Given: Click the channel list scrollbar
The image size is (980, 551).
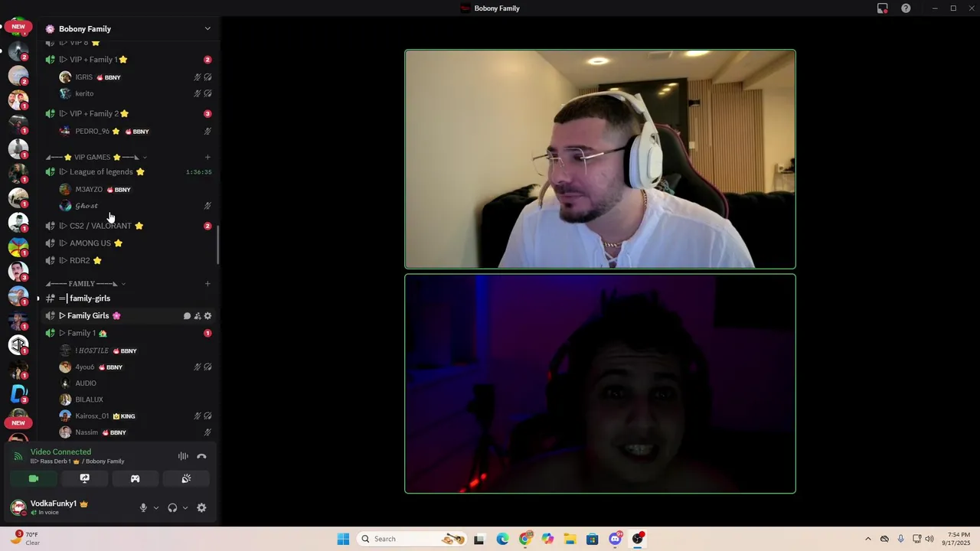Looking at the screenshot, I should [x=218, y=245].
